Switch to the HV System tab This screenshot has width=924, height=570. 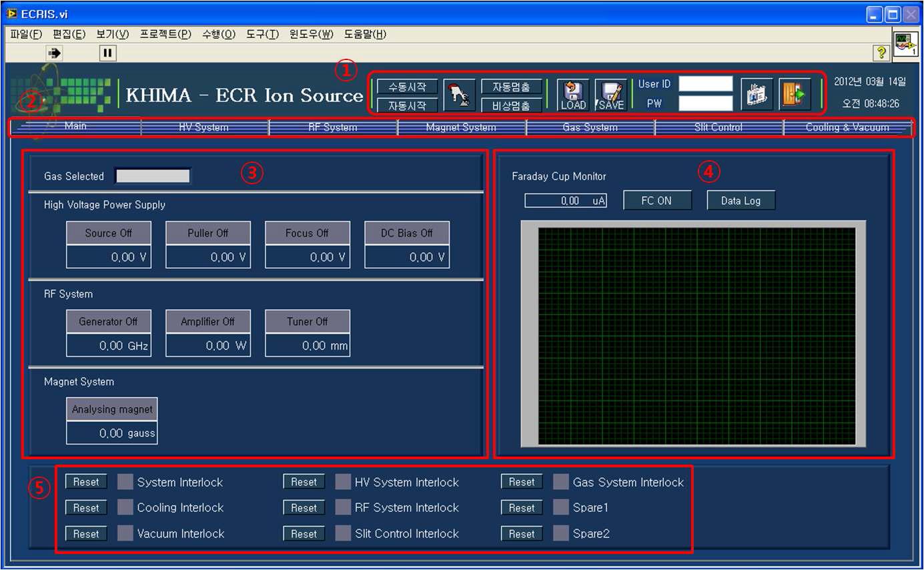(x=204, y=127)
